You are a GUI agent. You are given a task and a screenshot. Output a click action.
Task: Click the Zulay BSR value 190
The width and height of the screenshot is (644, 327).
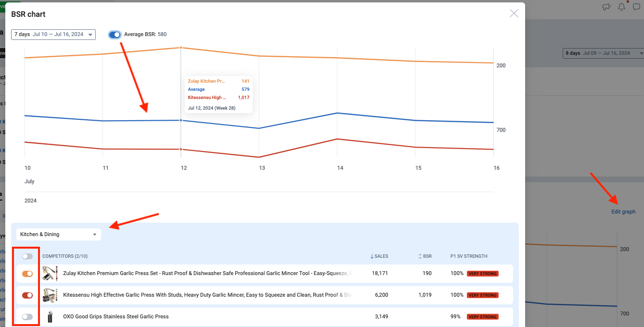pos(427,273)
